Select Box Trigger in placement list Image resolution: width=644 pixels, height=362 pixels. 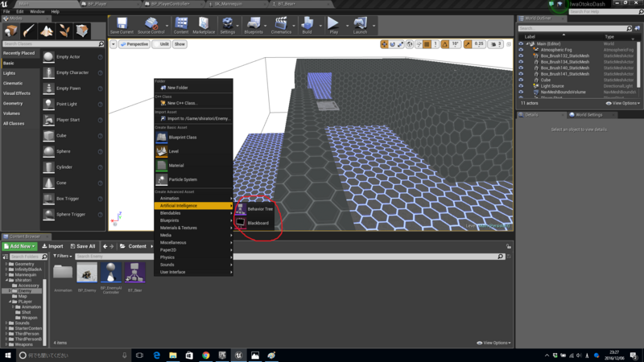point(73,199)
